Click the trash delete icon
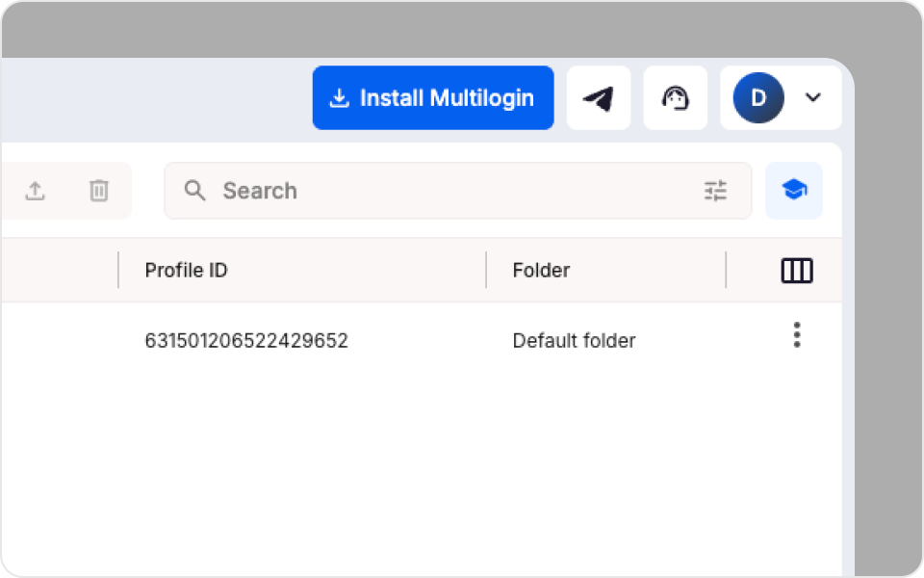The width and height of the screenshot is (924, 578). click(x=99, y=191)
